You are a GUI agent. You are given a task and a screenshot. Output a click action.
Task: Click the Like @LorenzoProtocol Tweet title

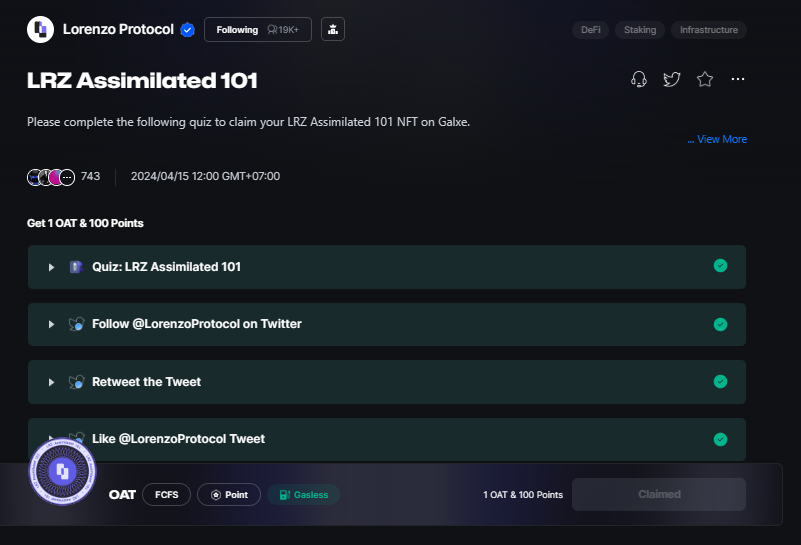pos(178,439)
